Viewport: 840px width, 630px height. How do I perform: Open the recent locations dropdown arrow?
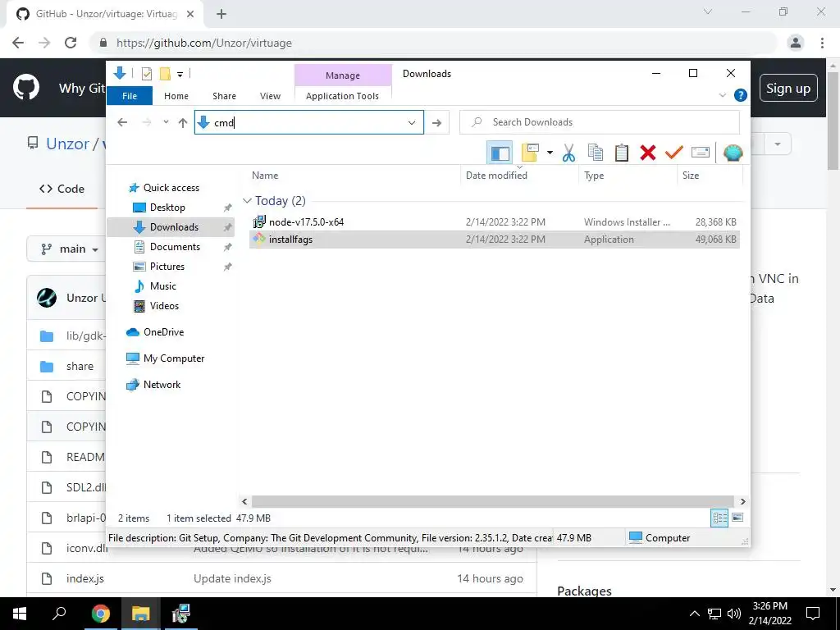(166, 123)
